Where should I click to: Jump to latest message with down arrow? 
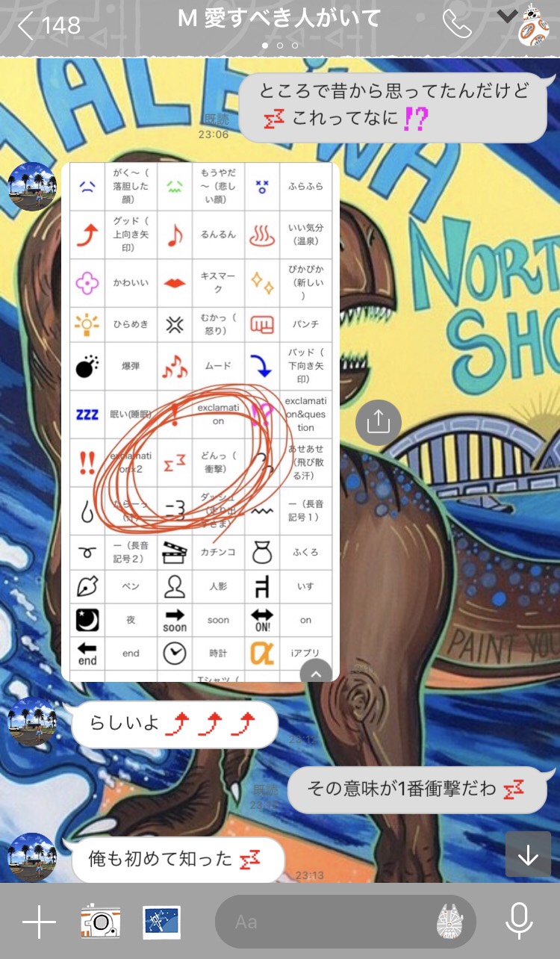click(x=528, y=854)
